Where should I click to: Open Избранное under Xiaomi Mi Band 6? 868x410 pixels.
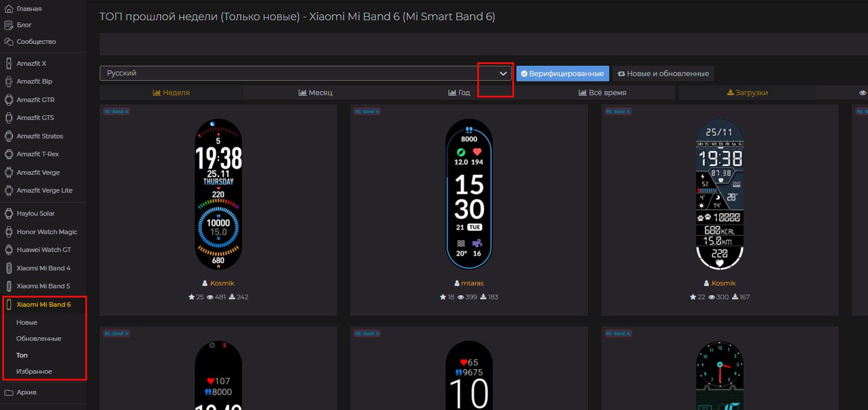(34, 371)
